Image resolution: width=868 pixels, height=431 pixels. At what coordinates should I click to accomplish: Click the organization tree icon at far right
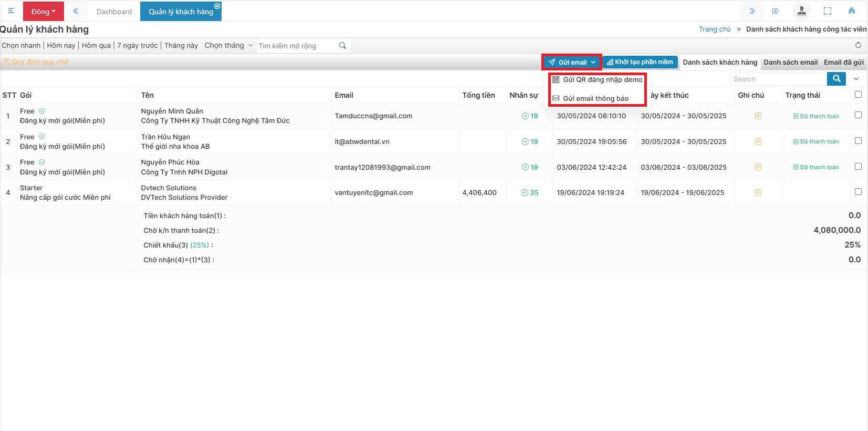coord(852,11)
